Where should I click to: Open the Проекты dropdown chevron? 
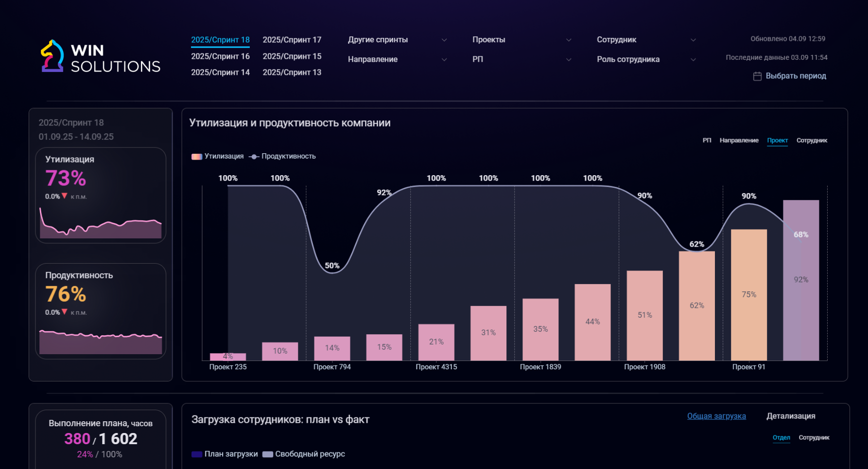569,40
